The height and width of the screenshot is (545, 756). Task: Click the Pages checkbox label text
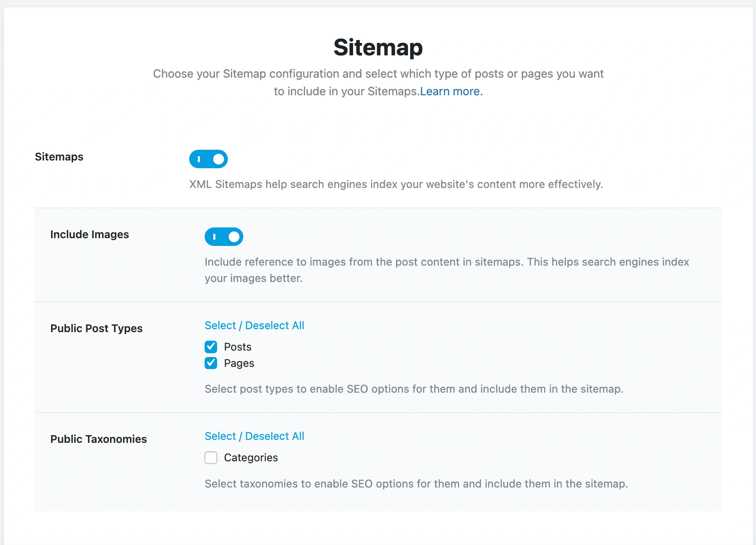coord(239,363)
